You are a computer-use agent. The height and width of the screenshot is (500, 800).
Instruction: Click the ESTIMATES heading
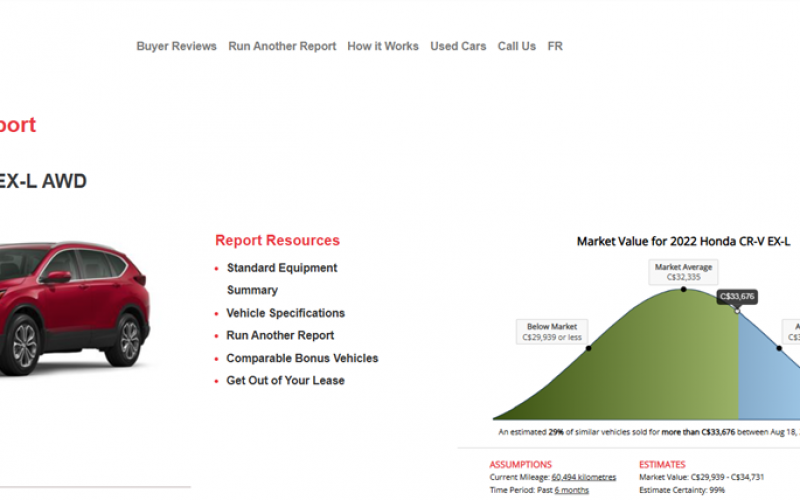click(x=662, y=464)
